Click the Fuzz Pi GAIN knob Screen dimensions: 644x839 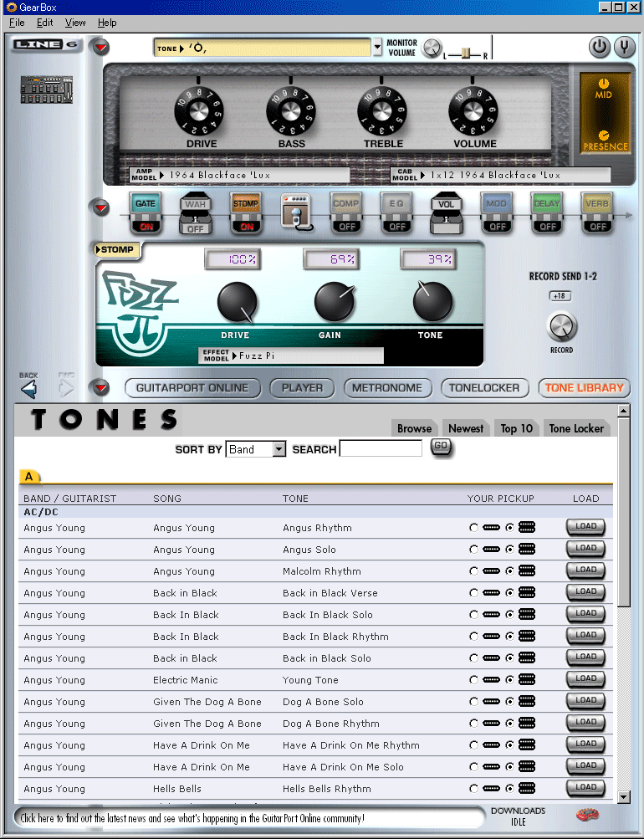coord(335,302)
